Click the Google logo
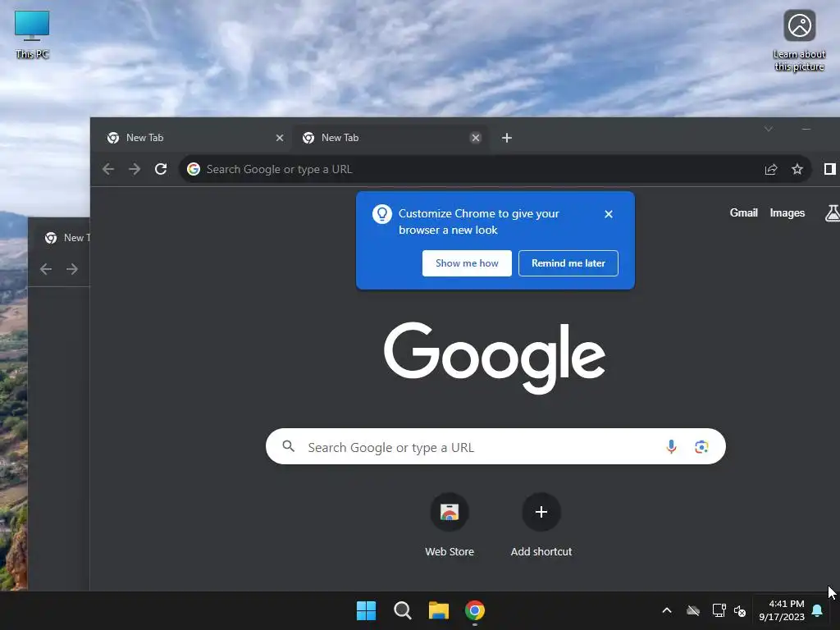840x630 pixels. pos(495,358)
